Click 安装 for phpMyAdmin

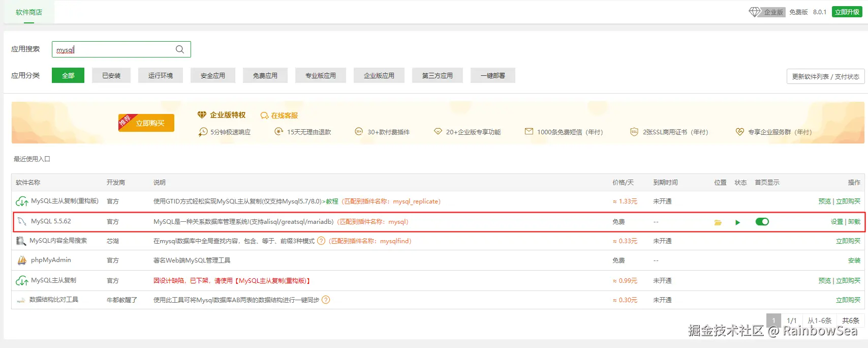pos(854,260)
